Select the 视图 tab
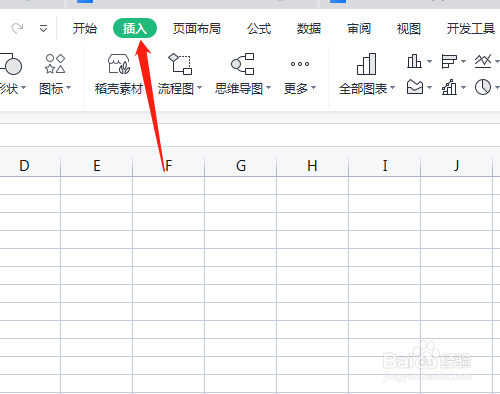 click(x=409, y=29)
